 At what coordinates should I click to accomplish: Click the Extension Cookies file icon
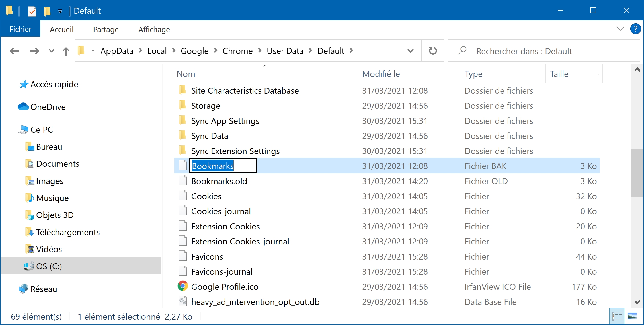pyautogui.click(x=182, y=226)
